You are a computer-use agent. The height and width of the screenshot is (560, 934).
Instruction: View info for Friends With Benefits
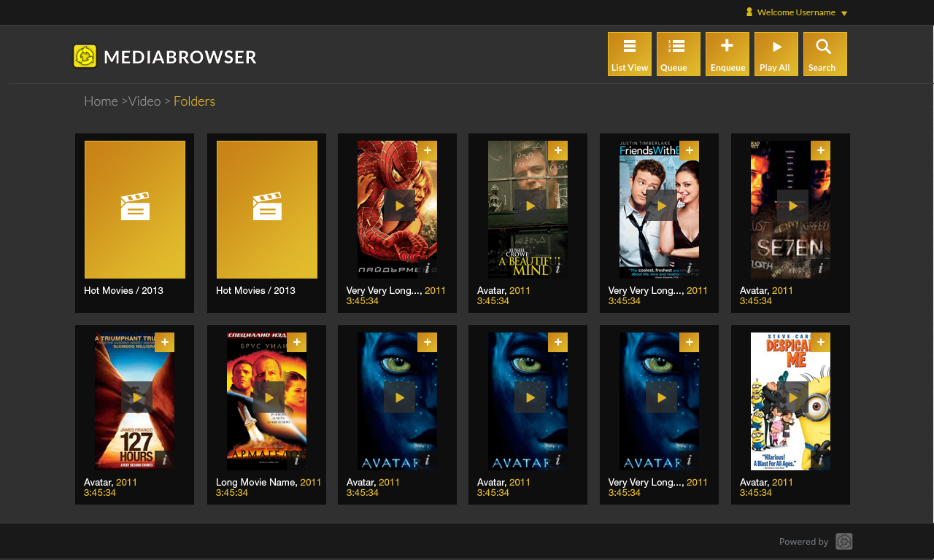click(x=689, y=268)
